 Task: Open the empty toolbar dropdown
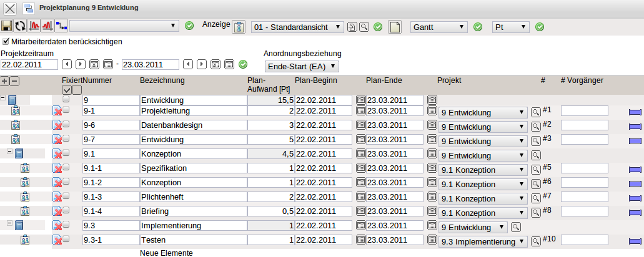pyautogui.click(x=124, y=26)
